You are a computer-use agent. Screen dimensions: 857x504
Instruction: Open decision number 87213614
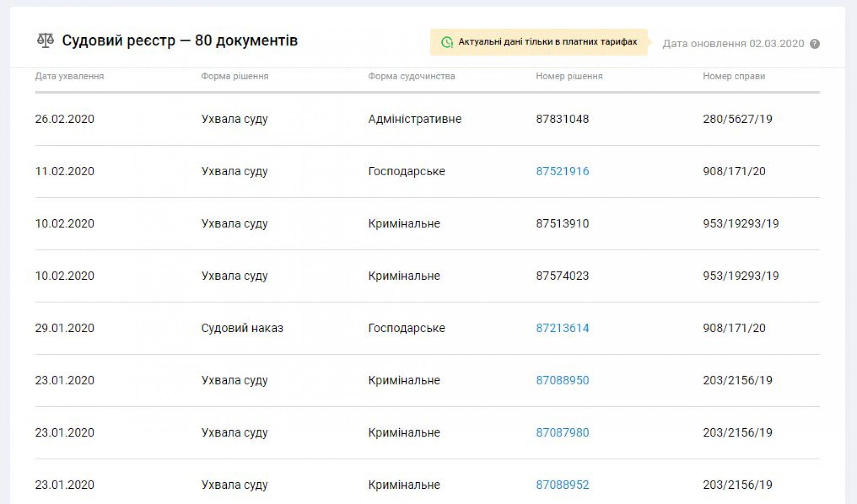[562, 328]
